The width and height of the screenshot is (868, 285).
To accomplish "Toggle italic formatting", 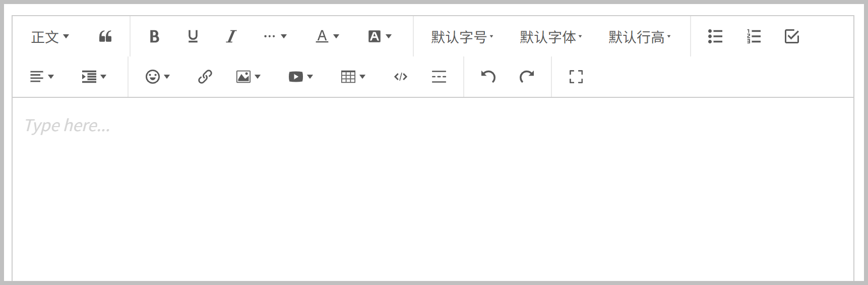I will [x=231, y=36].
